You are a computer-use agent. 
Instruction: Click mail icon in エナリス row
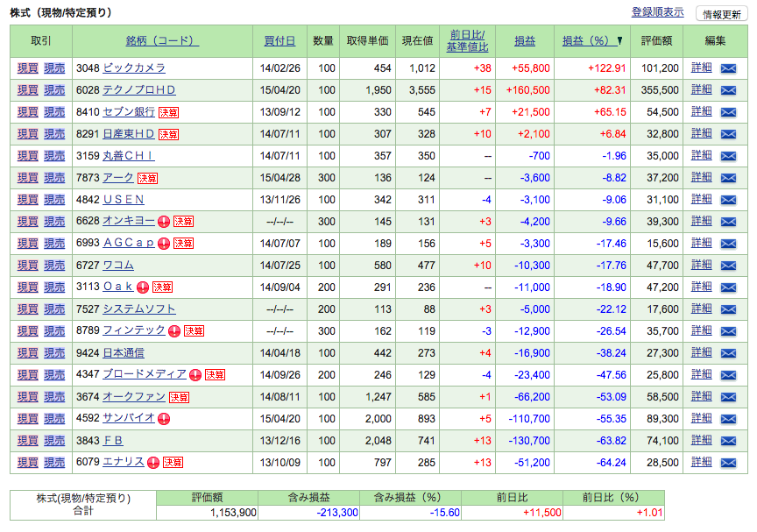[728, 463]
